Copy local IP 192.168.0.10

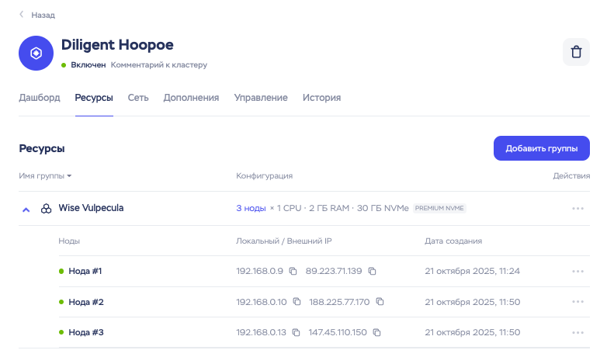tap(298, 302)
